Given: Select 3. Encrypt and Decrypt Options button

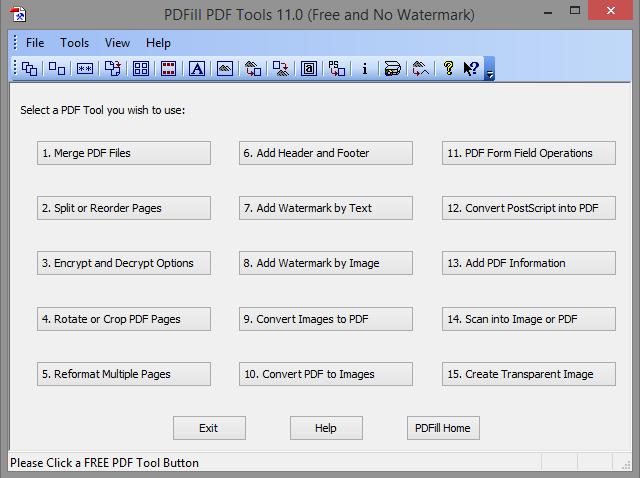Looking at the screenshot, I should coord(124,263).
